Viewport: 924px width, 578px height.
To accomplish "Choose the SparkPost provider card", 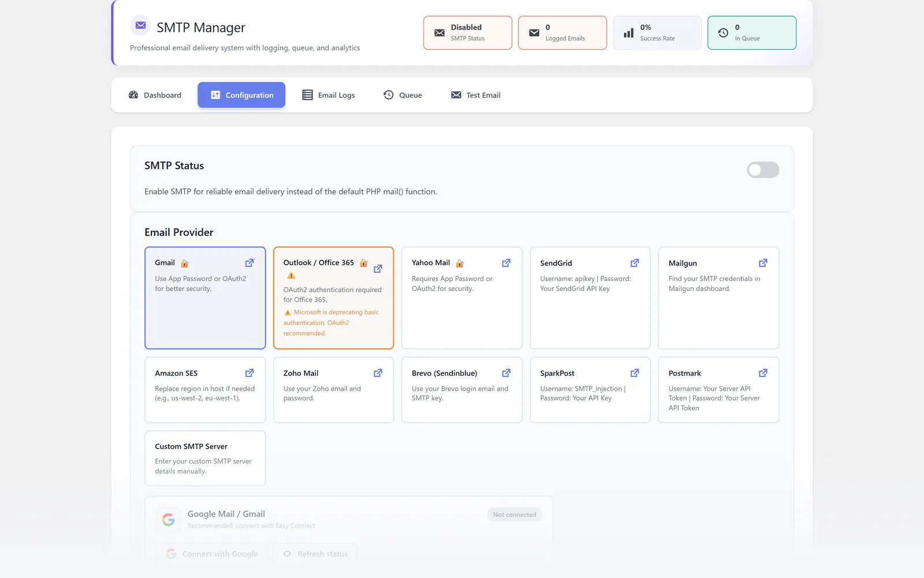I will 590,390.
